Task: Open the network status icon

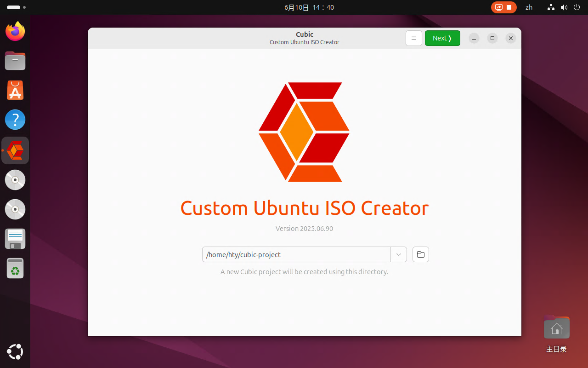Action: pos(551,7)
